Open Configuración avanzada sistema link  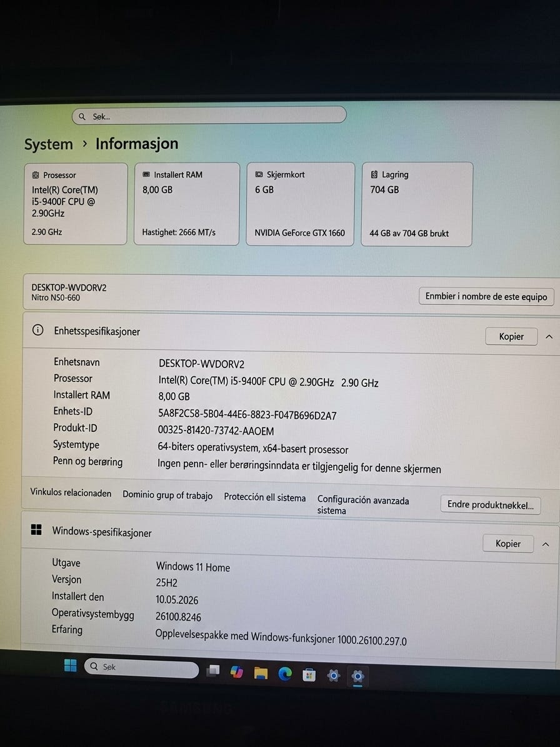[x=363, y=505]
